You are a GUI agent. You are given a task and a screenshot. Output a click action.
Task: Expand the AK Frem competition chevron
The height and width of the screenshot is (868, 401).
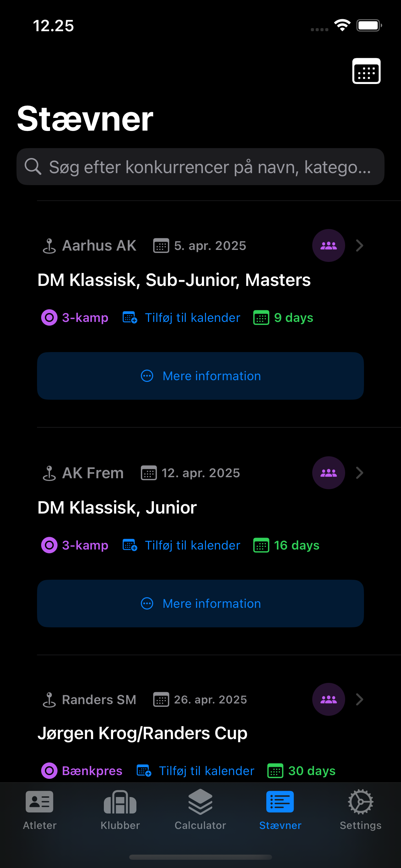point(359,473)
